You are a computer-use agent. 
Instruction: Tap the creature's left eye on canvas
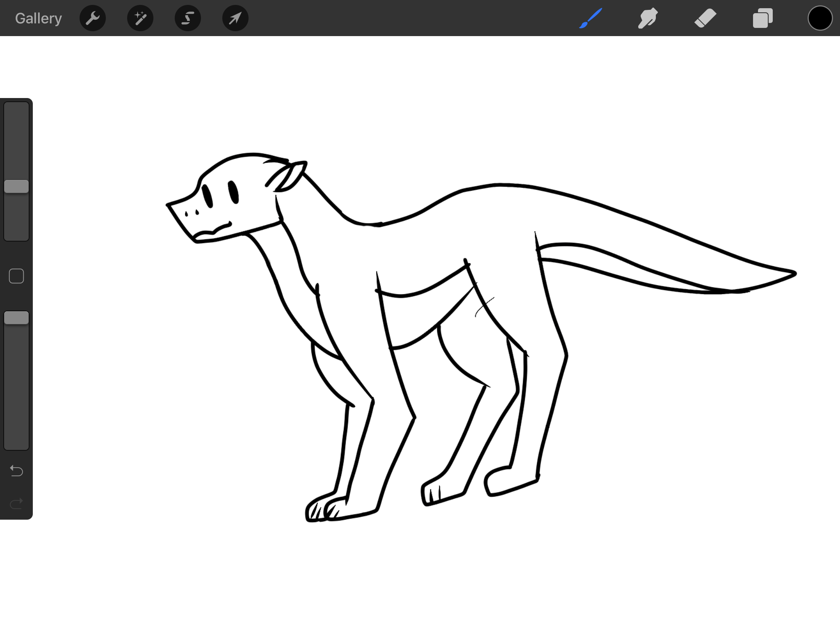click(x=208, y=196)
